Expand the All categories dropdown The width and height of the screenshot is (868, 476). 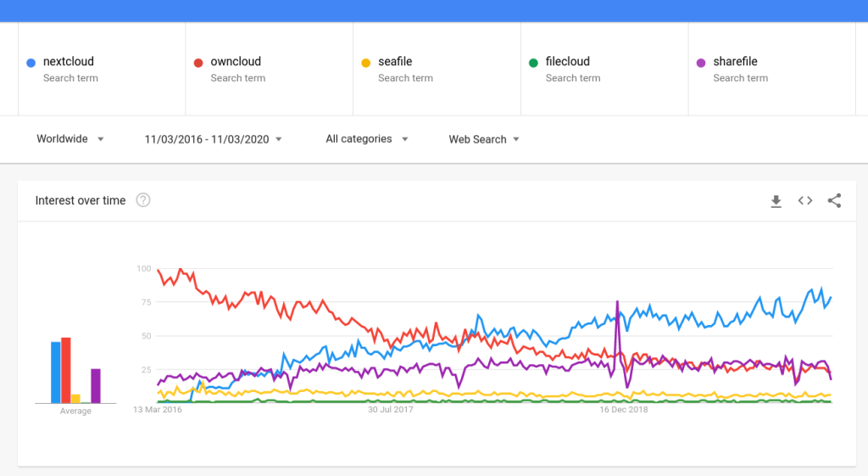pos(367,139)
